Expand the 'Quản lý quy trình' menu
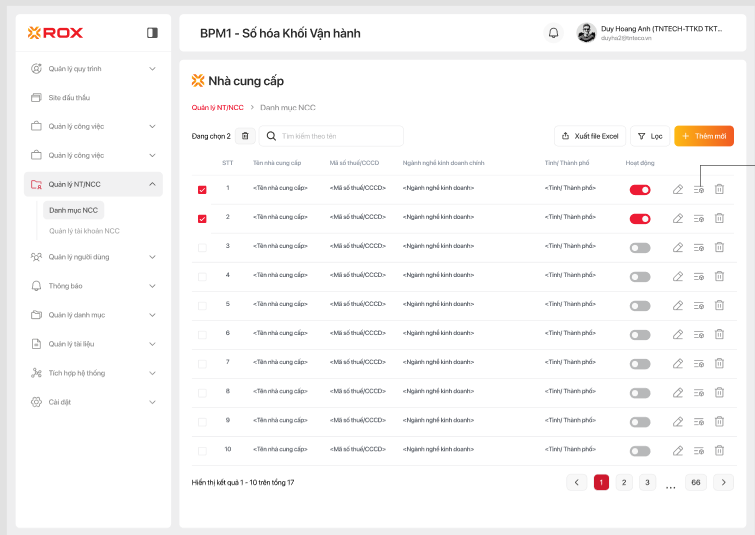The height and width of the screenshot is (535, 755). tap(152, 69)
